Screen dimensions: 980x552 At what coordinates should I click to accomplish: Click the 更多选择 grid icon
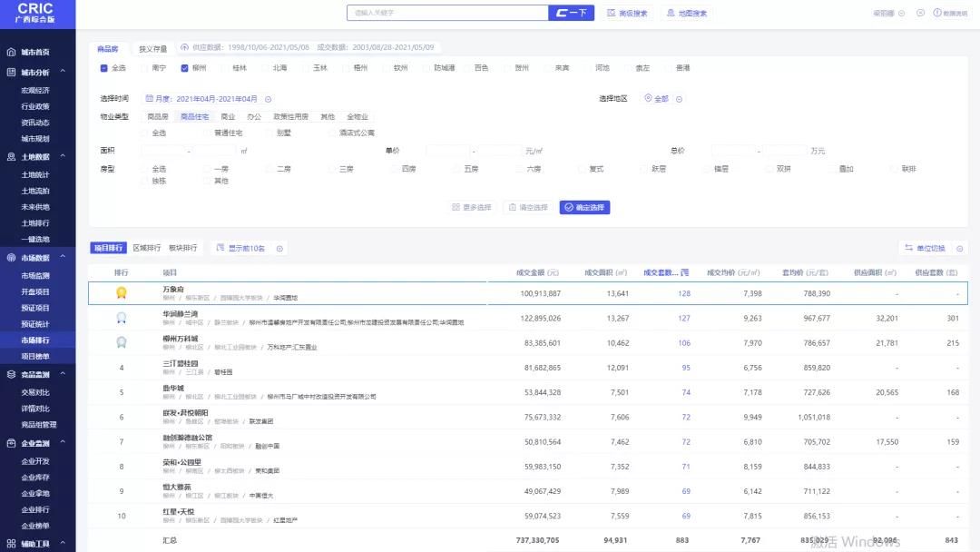coord(456,207)
